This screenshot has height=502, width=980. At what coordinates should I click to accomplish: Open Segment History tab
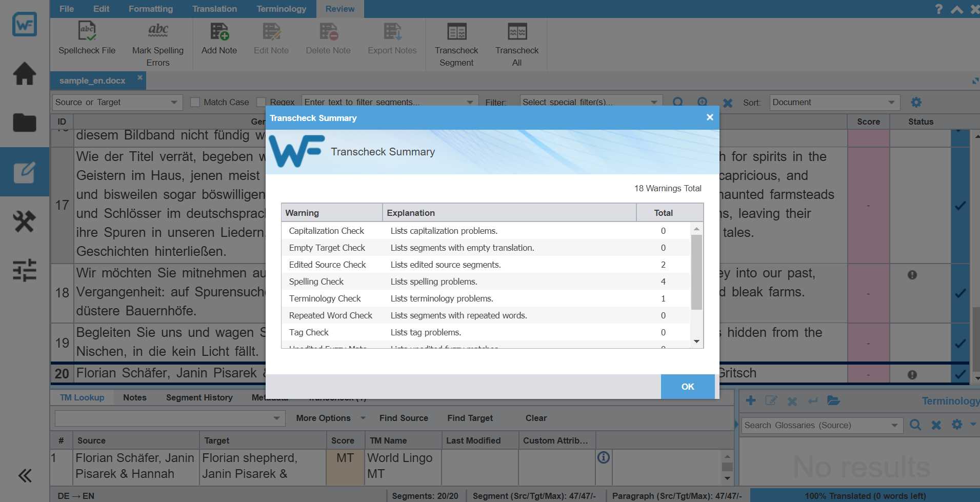[199, 397]
